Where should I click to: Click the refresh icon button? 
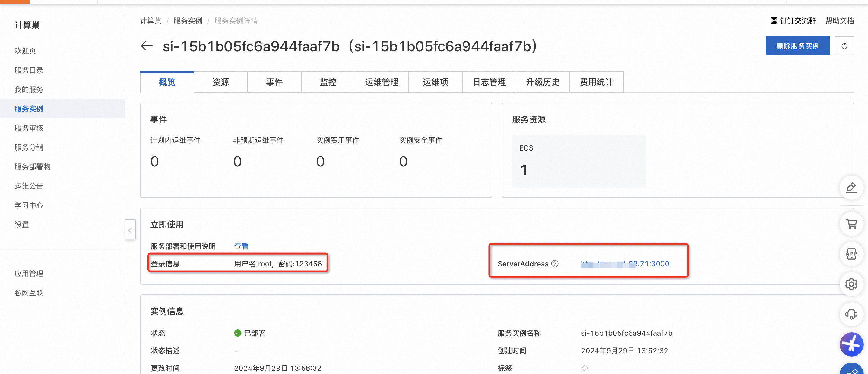[844, 46]
